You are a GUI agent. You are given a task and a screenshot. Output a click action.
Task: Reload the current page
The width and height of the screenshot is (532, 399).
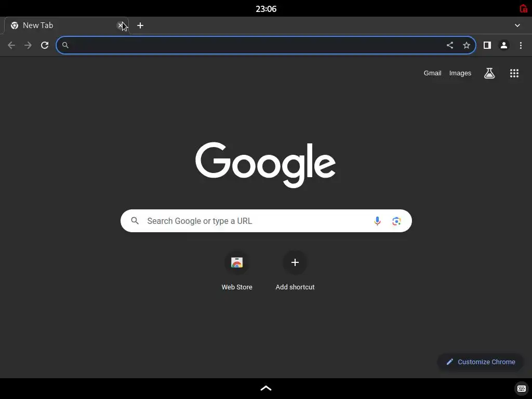[45, 45]
